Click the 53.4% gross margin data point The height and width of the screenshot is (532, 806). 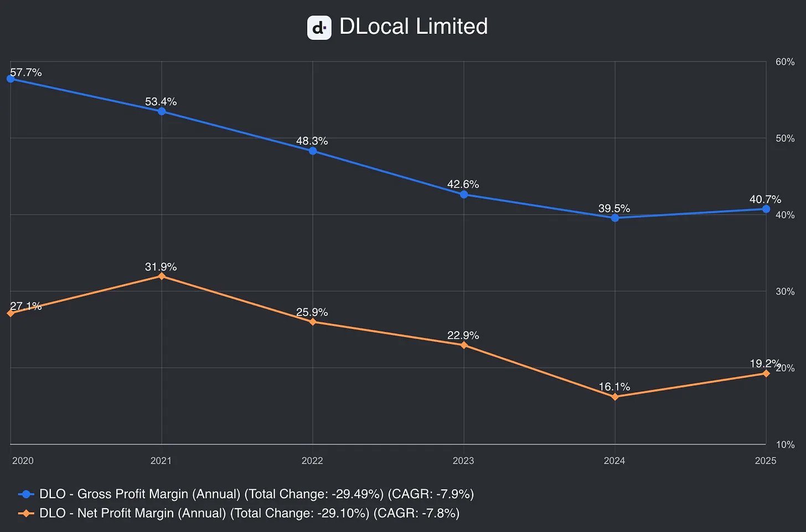pos(162,111)
